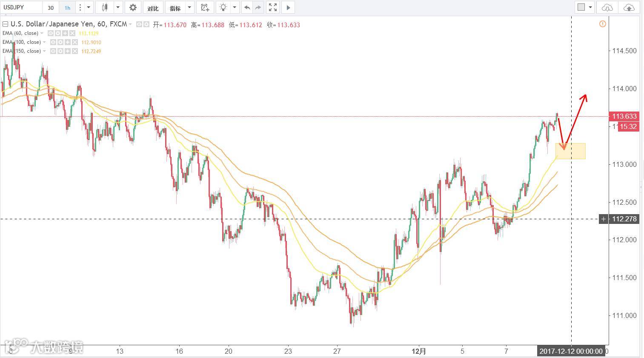Click the EMA value 113.1129
The width and height of the screenshot is (644, 358).
pos(89,33)
